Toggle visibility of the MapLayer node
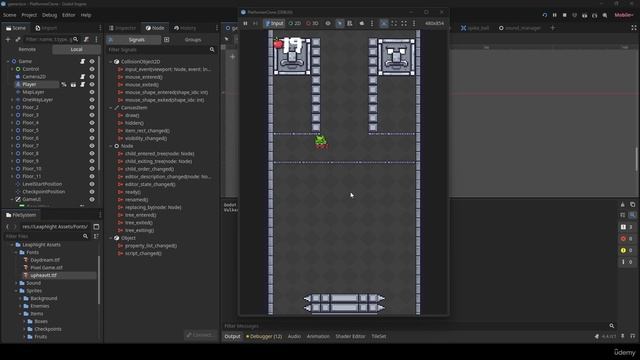640x360 pixels. pos(92,92)
